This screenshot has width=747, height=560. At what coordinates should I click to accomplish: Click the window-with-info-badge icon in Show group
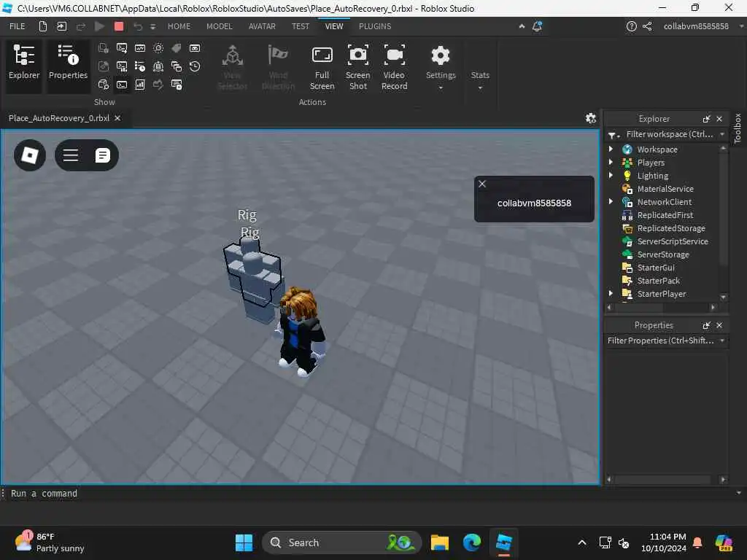(177, 85)
